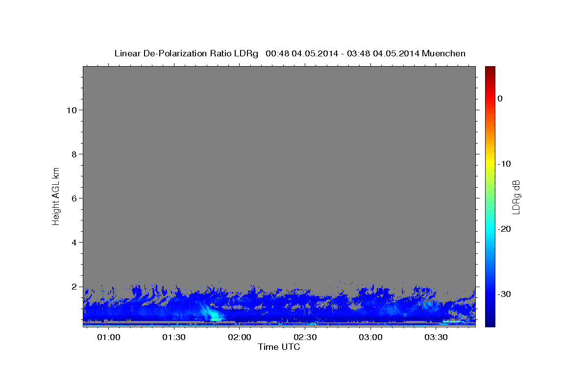Click the dark red top of the colorbar

[x=490, y=70]
